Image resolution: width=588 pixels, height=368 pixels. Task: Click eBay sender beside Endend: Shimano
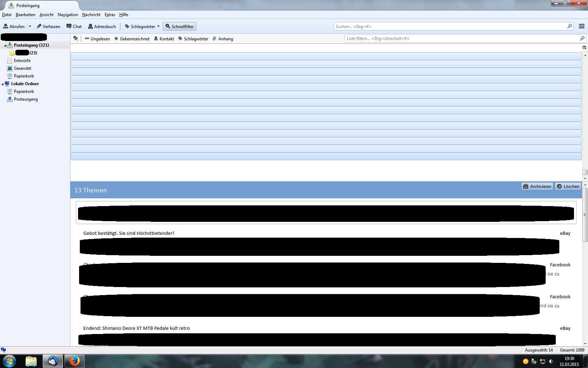click(x=565, y=328)
